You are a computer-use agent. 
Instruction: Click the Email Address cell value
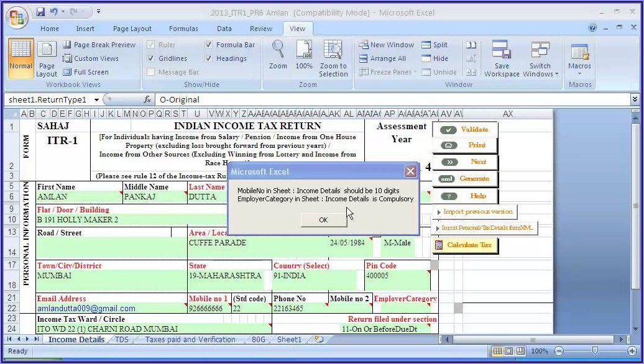click(86, 308)
